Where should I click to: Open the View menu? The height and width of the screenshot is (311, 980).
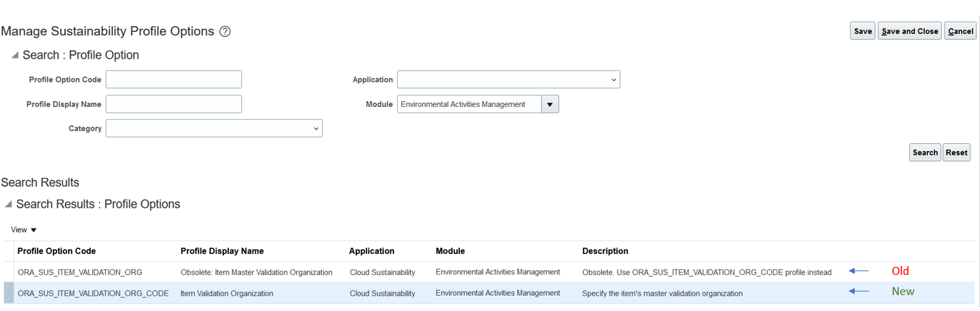(x=24, y=230)
